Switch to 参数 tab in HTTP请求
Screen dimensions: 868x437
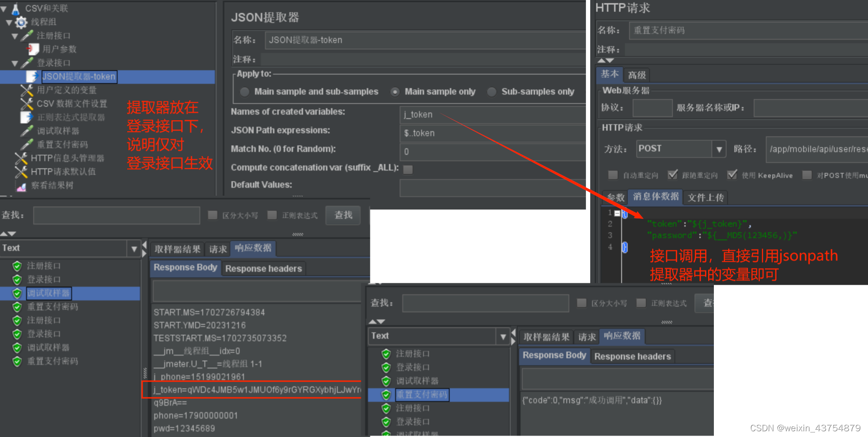tap(616, 198)
